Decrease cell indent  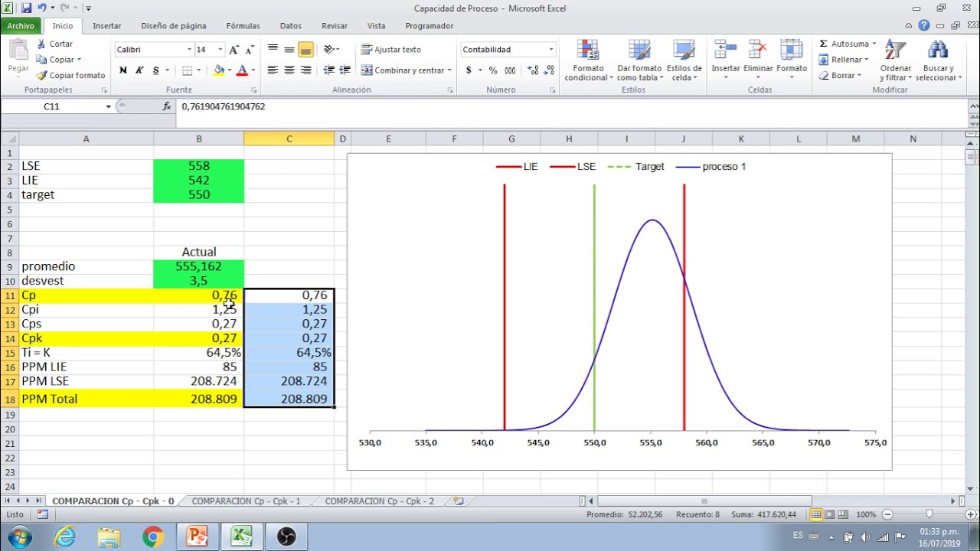click(x=329, y=70)
